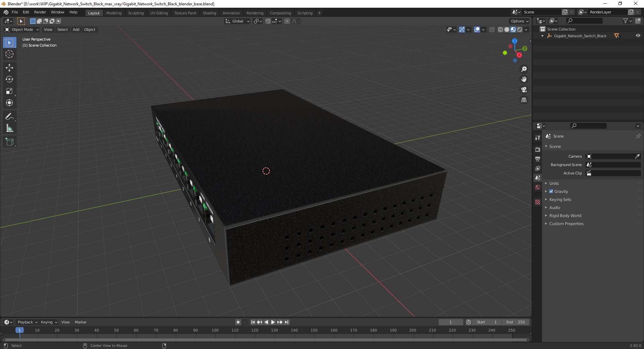The height and width of the screenshot is (349, 644).
Task: Switch perspective/orthographic grid icon
Action: (x=524, y=100)
